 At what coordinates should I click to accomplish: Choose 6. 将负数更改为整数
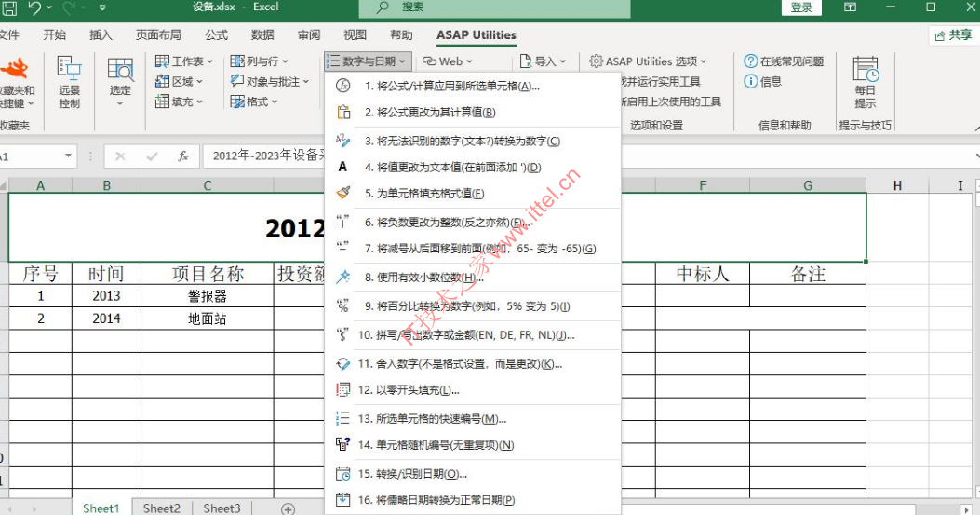pos(473,223)
